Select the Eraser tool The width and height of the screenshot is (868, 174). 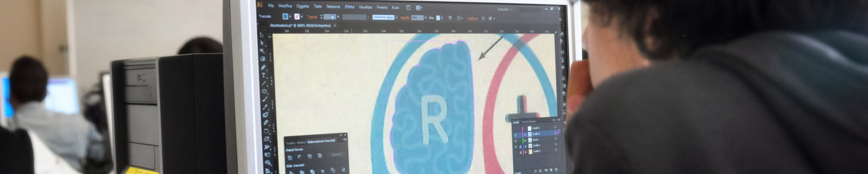(x=266, y=122)
